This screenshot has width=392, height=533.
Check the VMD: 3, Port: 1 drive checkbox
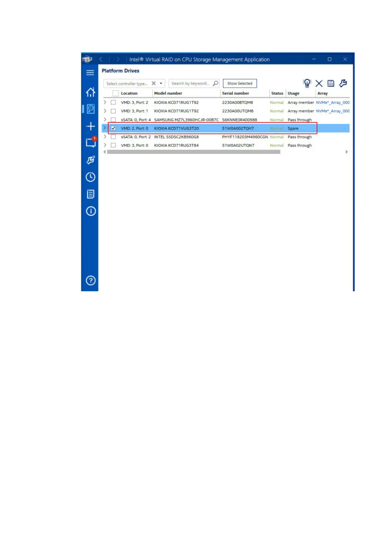click(113, 111)
